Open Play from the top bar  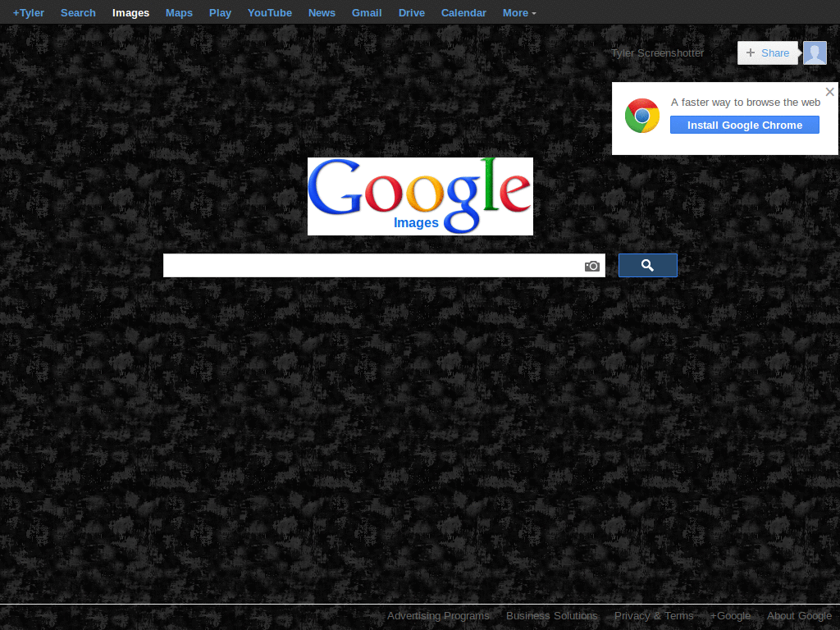pyautogui.click(x=220, y=13)
